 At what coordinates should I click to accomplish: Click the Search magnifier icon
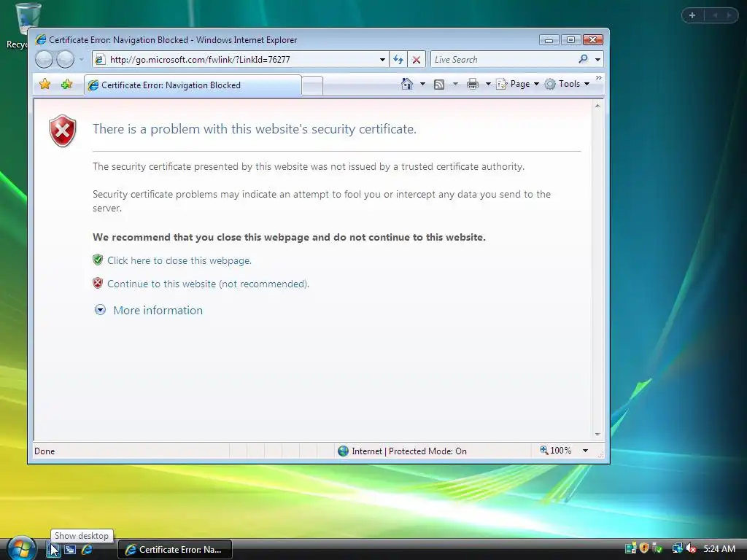(x=583, y=59)
